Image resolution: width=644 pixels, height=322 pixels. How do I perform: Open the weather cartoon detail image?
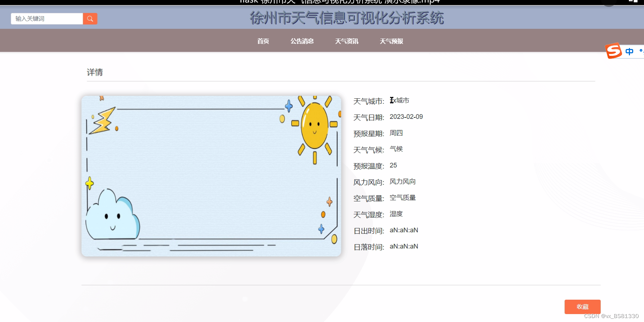click(211, 176)
